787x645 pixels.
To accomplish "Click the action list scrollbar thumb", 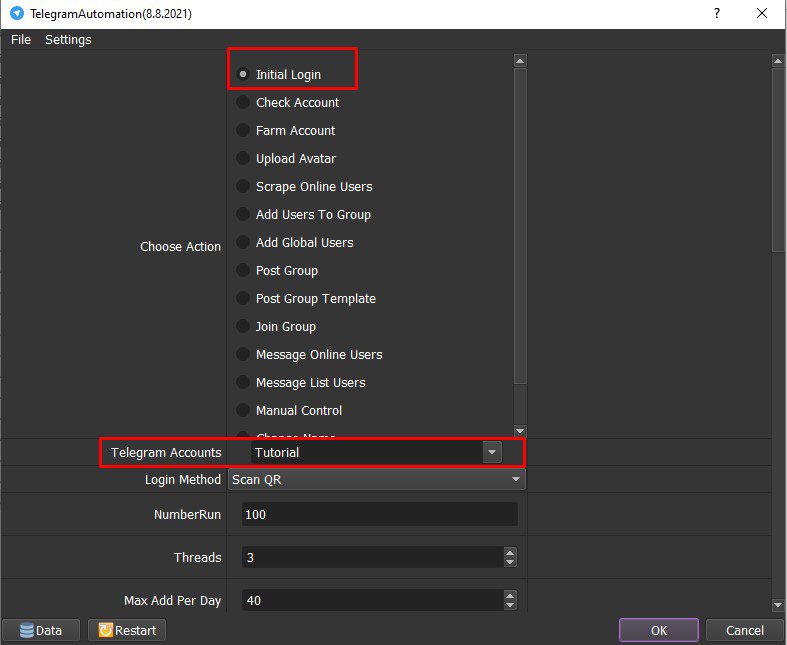I will tap(520, 226).
